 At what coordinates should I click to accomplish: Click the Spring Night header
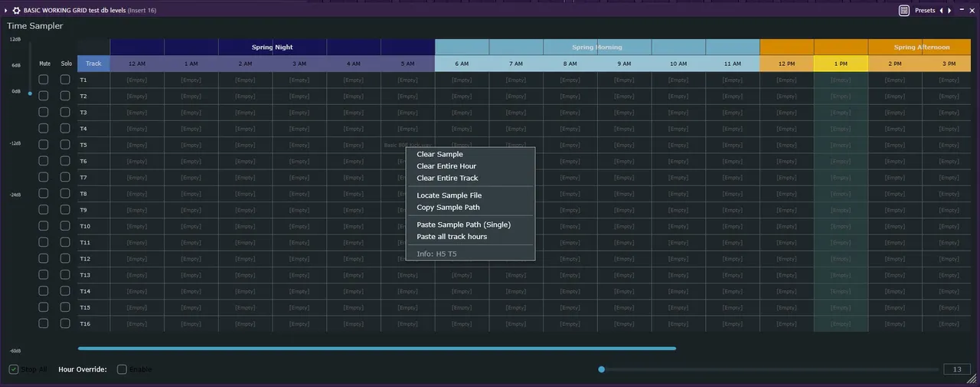[273, 48]
